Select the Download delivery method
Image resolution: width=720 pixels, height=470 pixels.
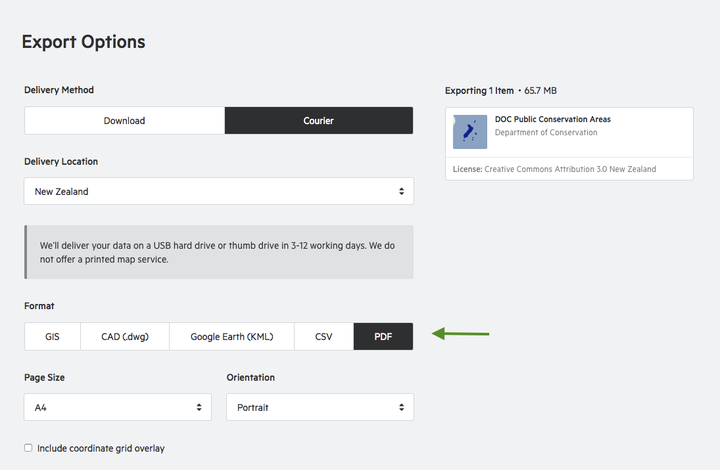(x=124, y=121)
